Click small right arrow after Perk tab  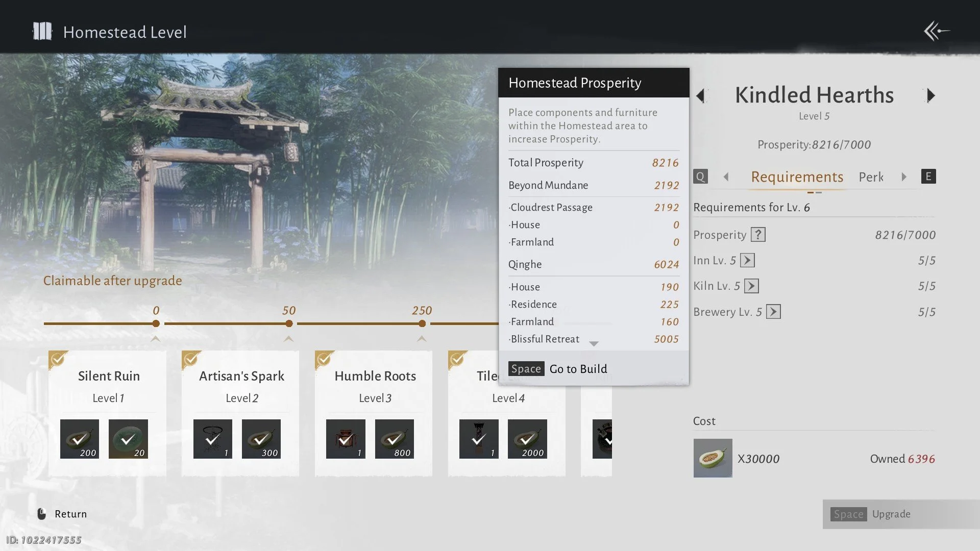904,177
